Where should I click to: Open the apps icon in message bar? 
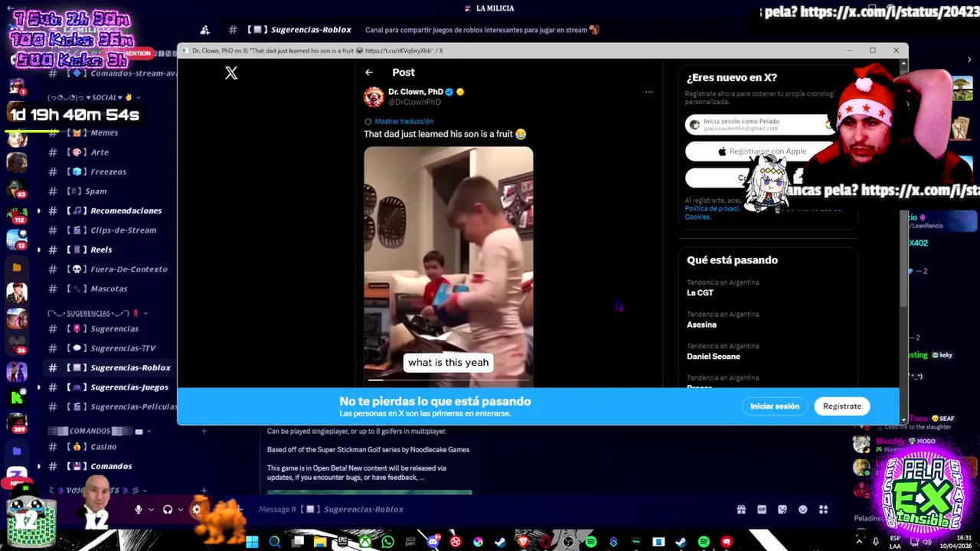[x=824, y=510]
